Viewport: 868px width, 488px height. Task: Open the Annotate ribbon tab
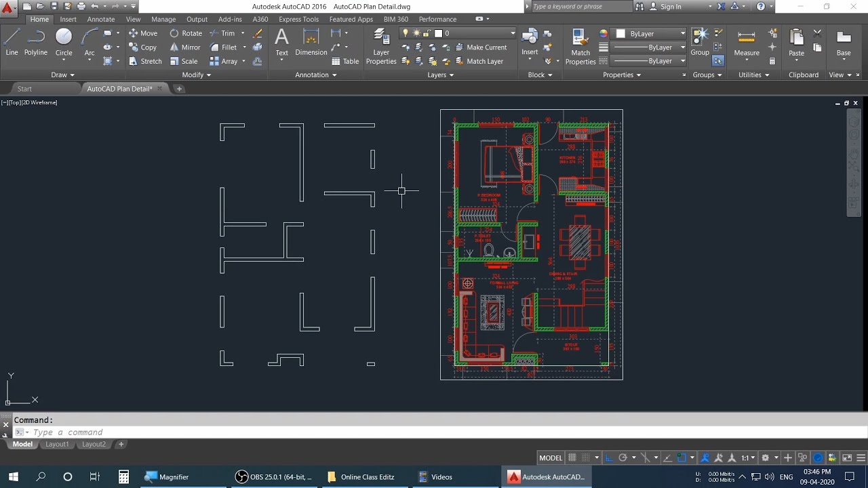101,20
